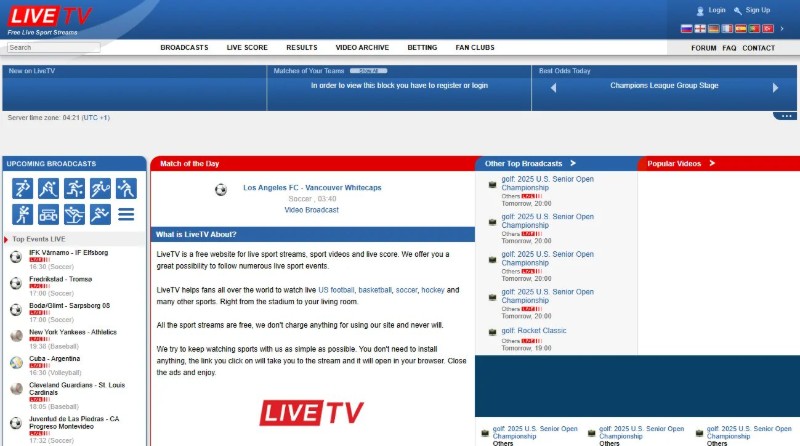Screen dimensions: 800x446
Task: Open the VIDEO ARCHIVE menu
Action: coord(362,47)
